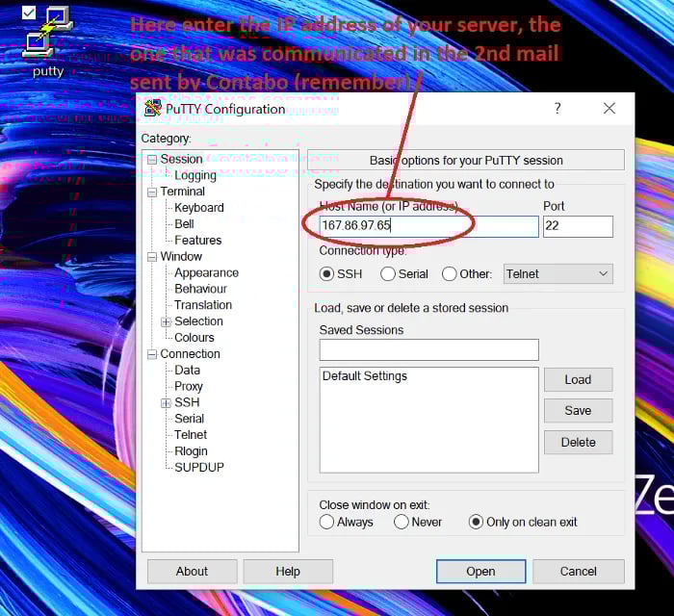This screenshot has height=616, width=674.
Task: Collapse the Session tree node
Action: 152,160
